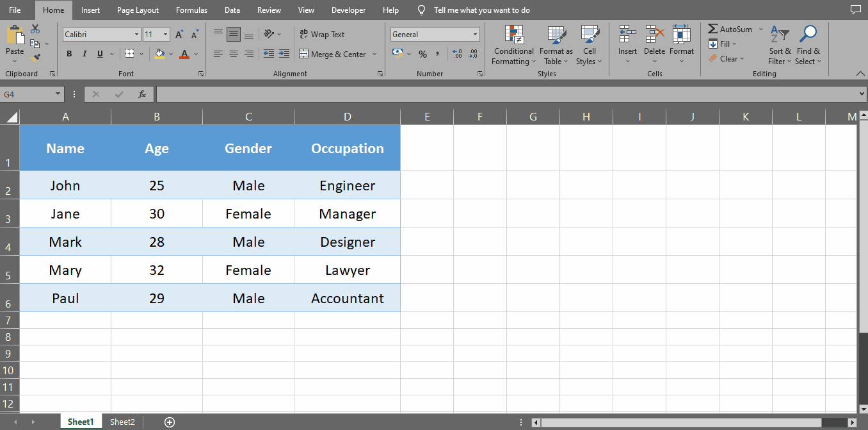The image size is (868, 430).
Task: Switch to the Formulas ribbon tab
Action: [x=191, y=10]
